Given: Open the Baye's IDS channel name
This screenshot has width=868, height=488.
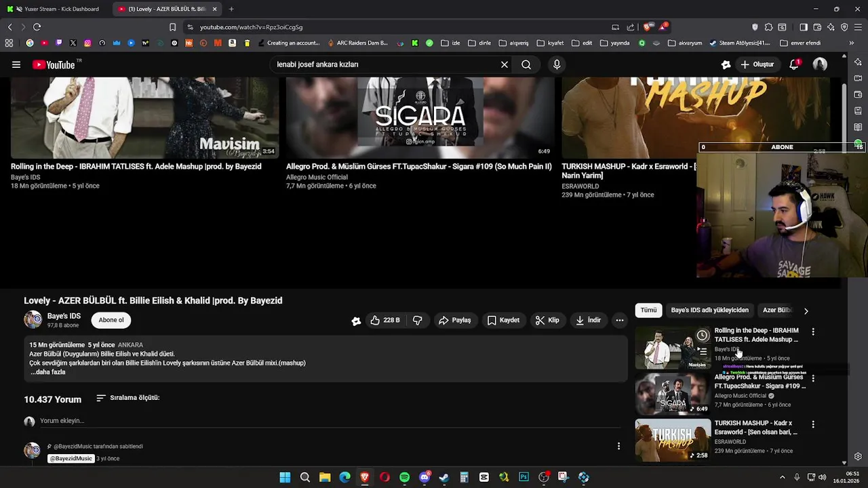Looking at the screenshot, I should click(x=64, y=316).
